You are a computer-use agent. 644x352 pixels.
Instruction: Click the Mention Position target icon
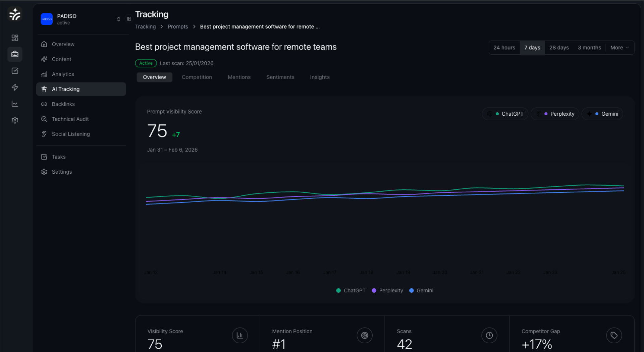click(x=364, y=335)
